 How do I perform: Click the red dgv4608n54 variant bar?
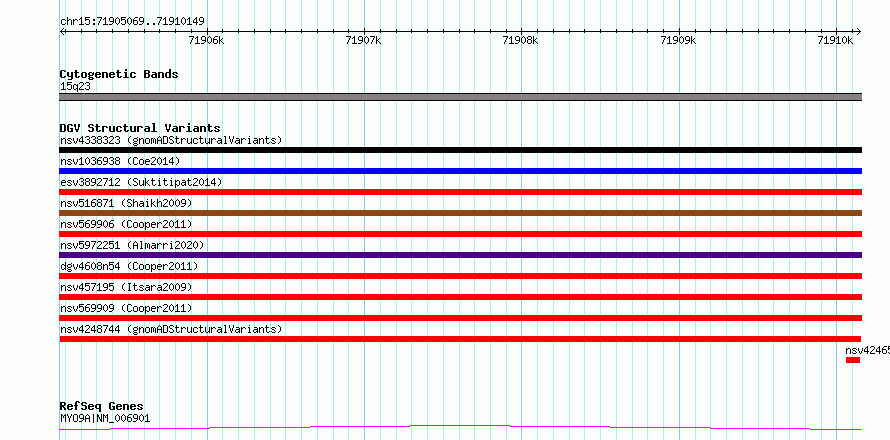(461, 276)
